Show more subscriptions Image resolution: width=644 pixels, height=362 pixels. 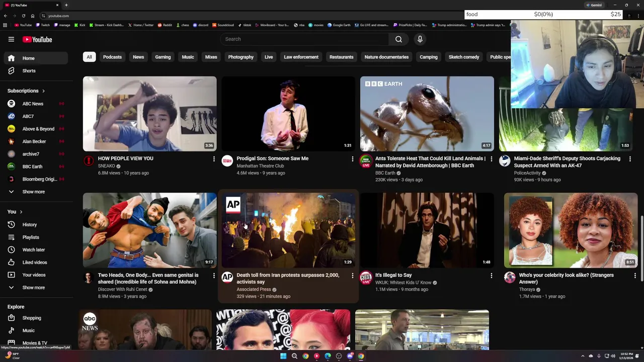click(x=34, y=192)
